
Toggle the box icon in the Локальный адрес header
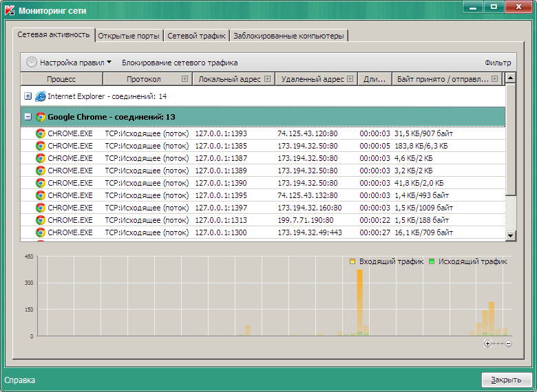click(x=267, y=79)
